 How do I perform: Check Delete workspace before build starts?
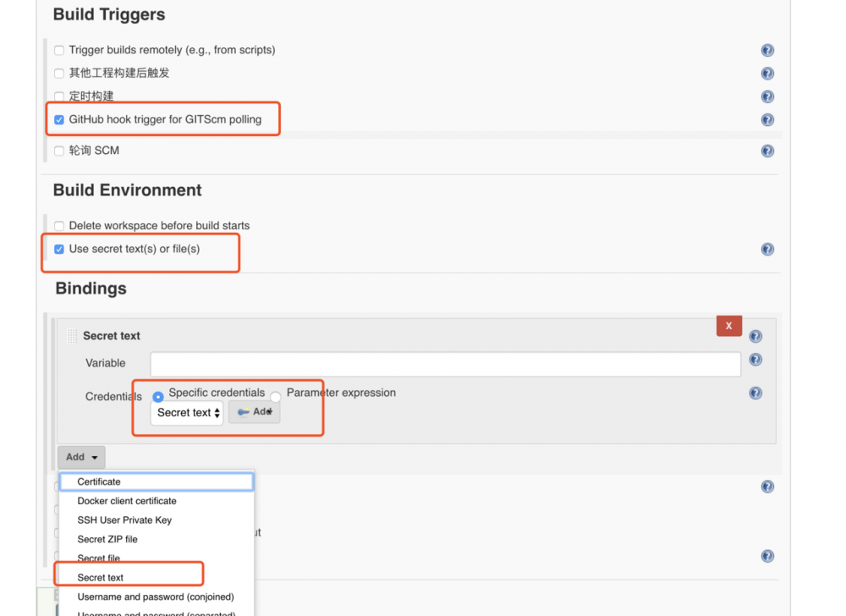point(59,226)
